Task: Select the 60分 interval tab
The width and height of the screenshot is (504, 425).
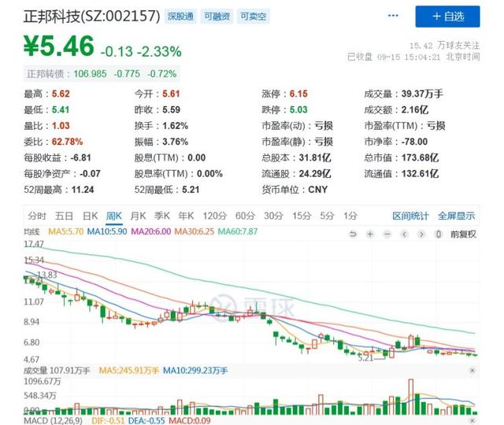Action: [245, 216]
